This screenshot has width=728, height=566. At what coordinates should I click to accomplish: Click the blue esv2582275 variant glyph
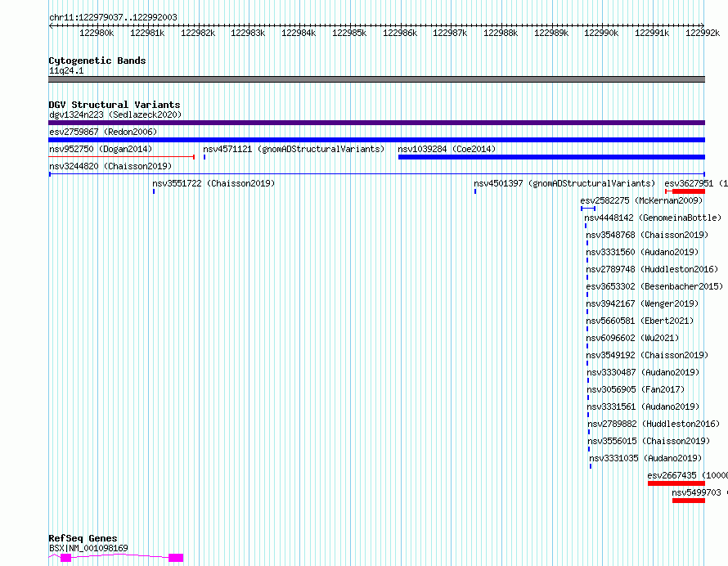(588, 209)
